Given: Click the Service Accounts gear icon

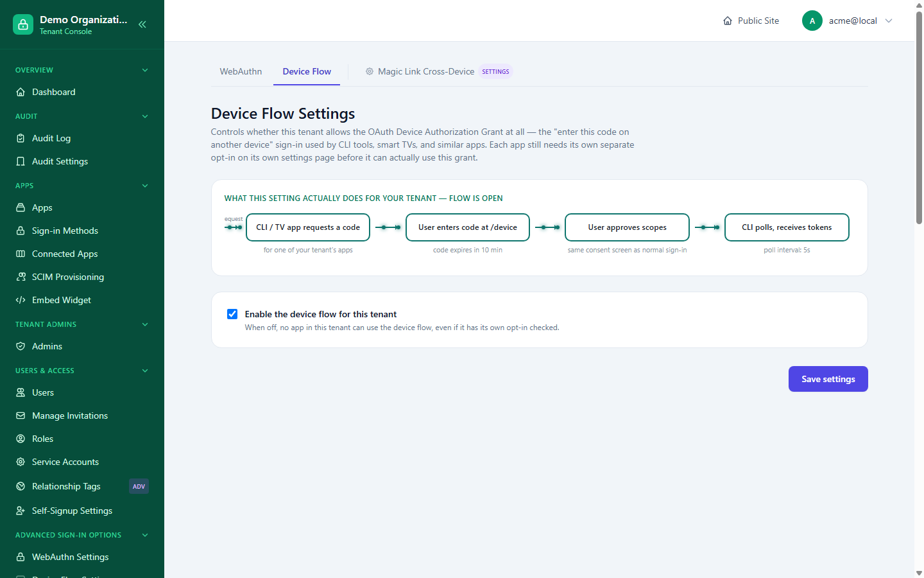Looking at the screenshot, I should point(21,462).
